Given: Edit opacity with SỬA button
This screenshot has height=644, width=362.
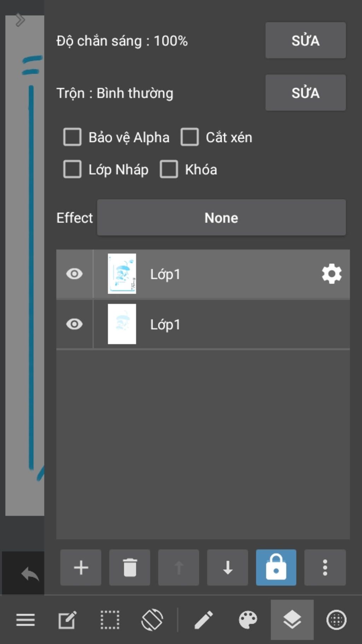Looking at the screenshot, I should (x=305, y=40).
